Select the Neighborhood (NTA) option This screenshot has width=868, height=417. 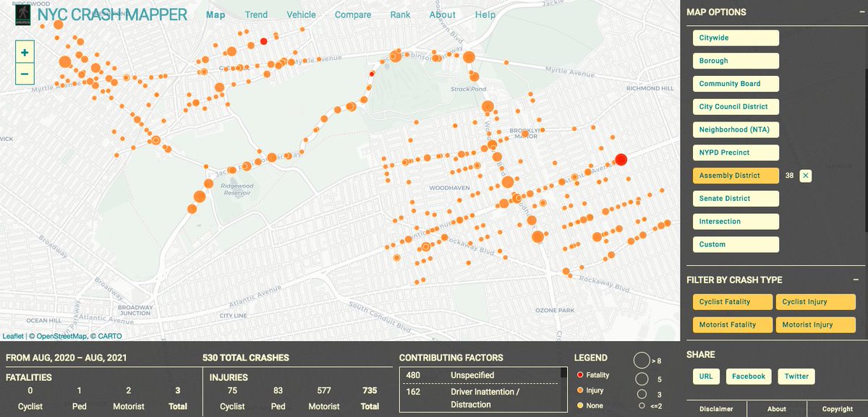click(736, 130)
